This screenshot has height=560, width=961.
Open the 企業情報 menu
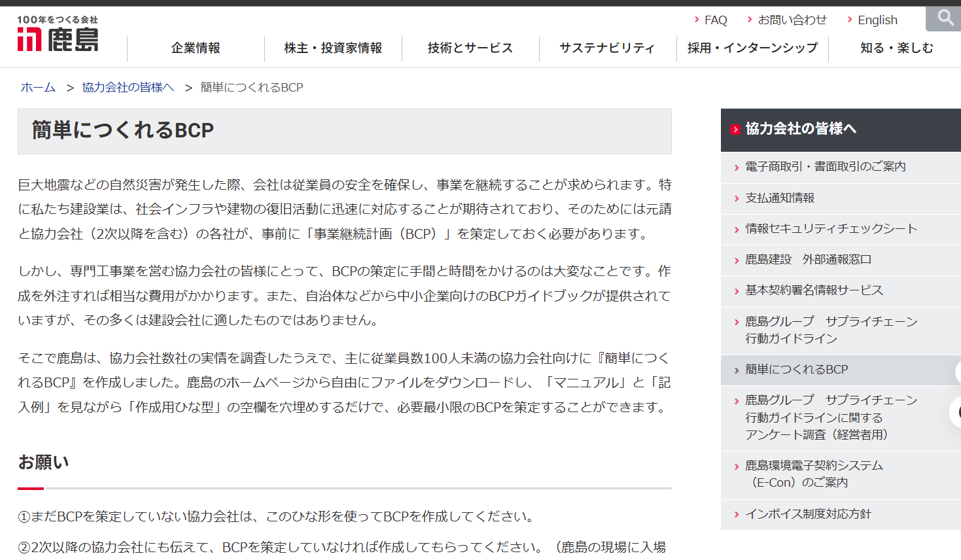[196, 48]
